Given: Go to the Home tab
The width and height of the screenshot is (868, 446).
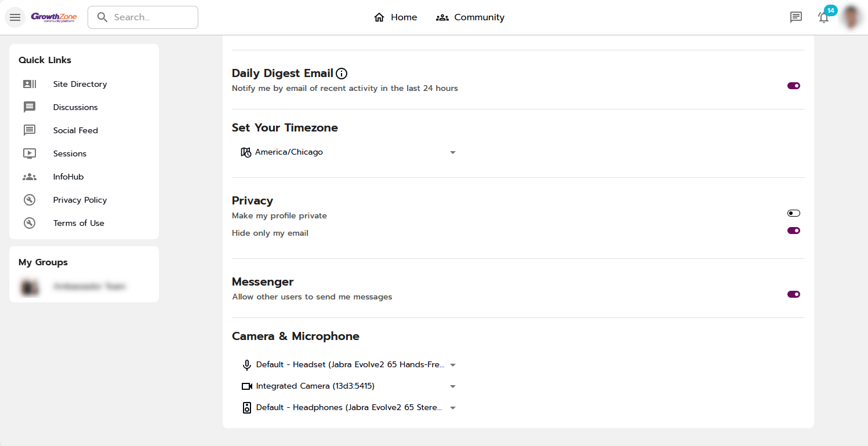Looking at the screenshot, I should [395, 17].
